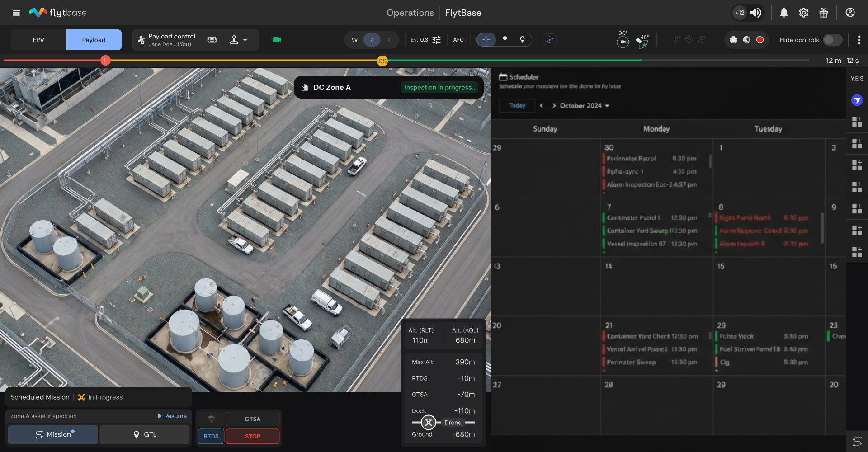Screen dimensions: 868x452
Task: Switch to the Payload tab
Action: (x=94, y=40)
